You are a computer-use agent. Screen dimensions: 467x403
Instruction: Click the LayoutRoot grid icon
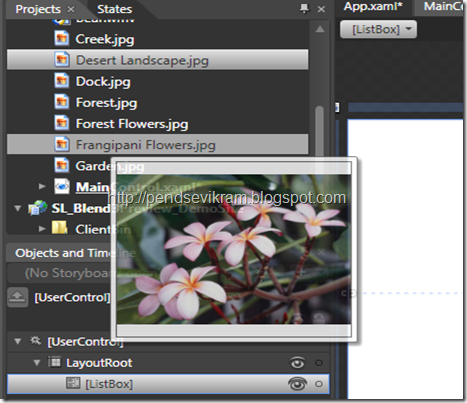point(54,362)
